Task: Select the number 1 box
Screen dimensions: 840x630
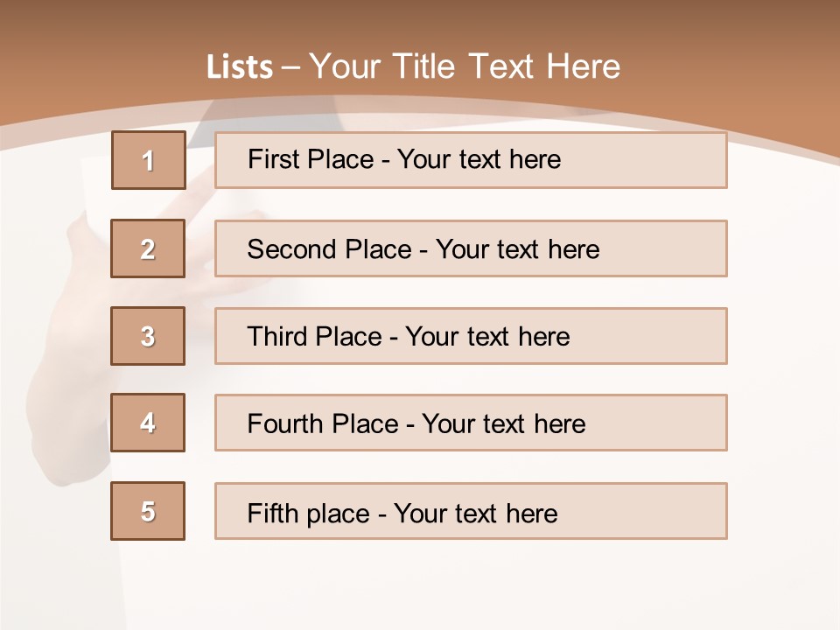Action: [148, 160]
